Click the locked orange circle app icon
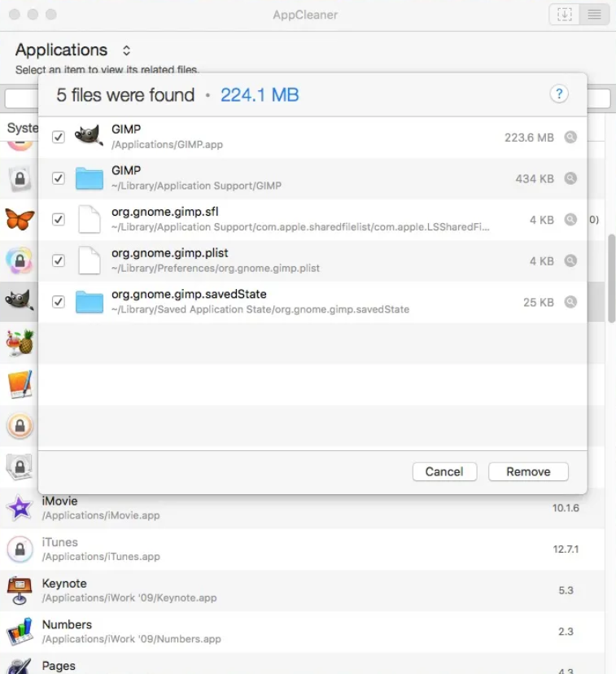Screen dimensions: 616x674 point(20,426)
